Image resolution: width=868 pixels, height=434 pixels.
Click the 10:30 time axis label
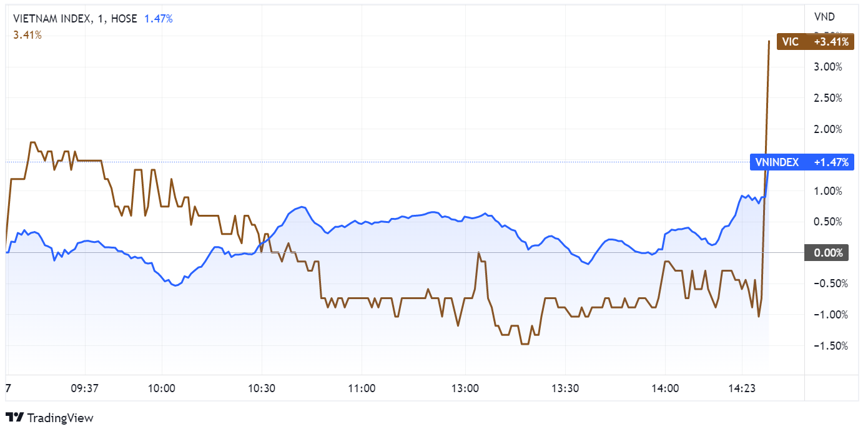[262, 388]
